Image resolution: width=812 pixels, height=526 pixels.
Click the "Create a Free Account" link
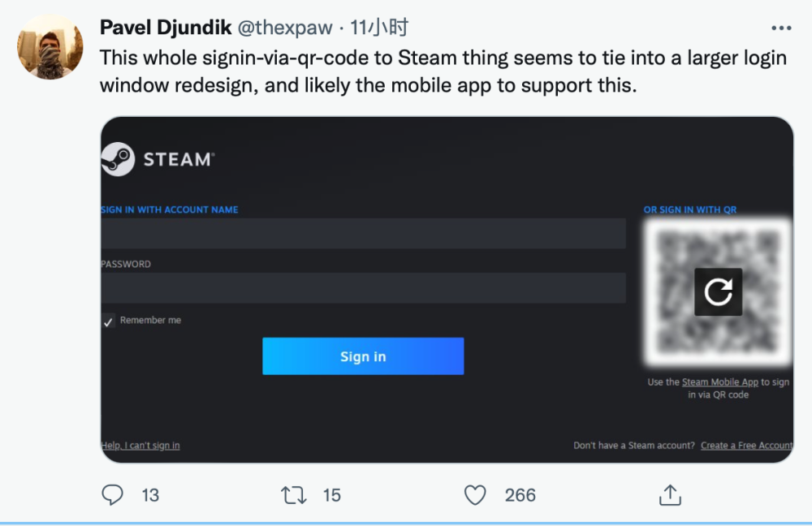745,445
